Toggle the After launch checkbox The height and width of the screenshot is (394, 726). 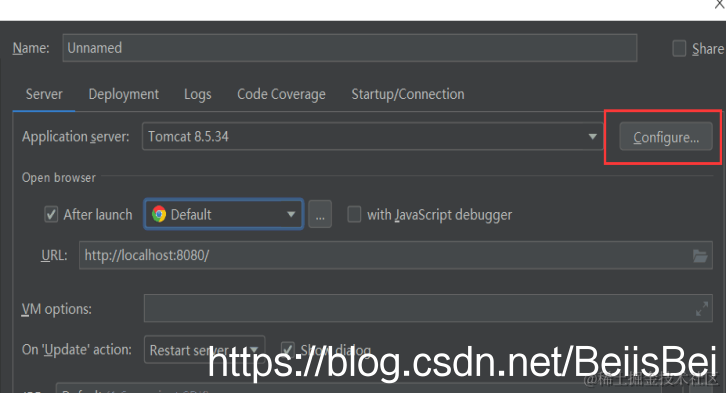51,215
